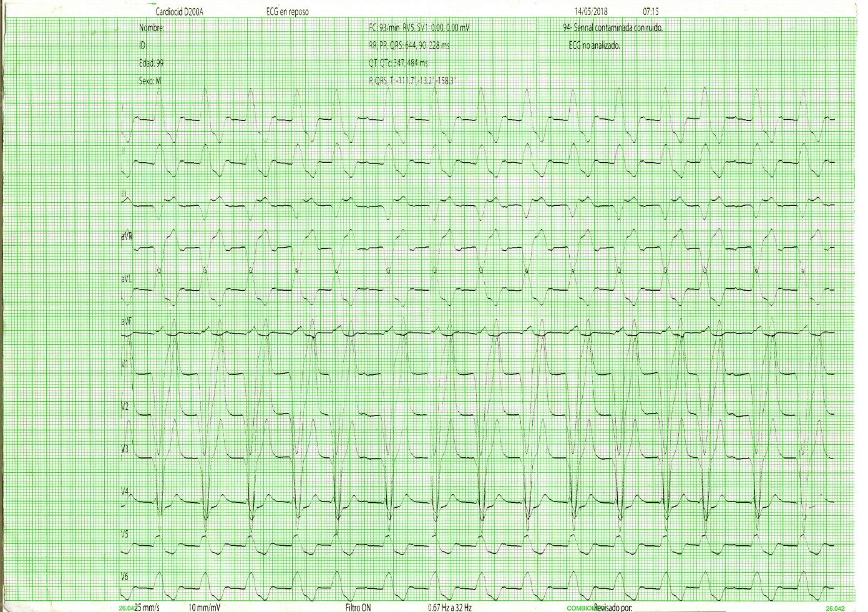Screen dimensions: 868x612
Task: Toggle the "Filtro ON" setting
Action: pyautogui.click(x=360, y=608)
